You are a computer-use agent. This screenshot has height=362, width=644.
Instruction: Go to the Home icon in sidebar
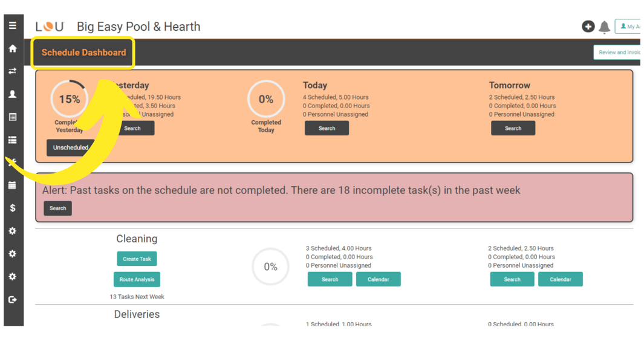click(13, 48)
